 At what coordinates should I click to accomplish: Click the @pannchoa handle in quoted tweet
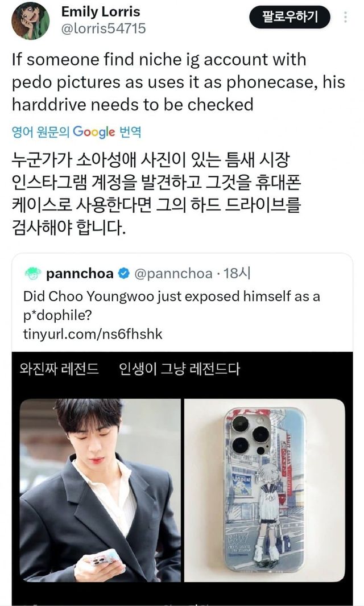(x=173, y=274)
